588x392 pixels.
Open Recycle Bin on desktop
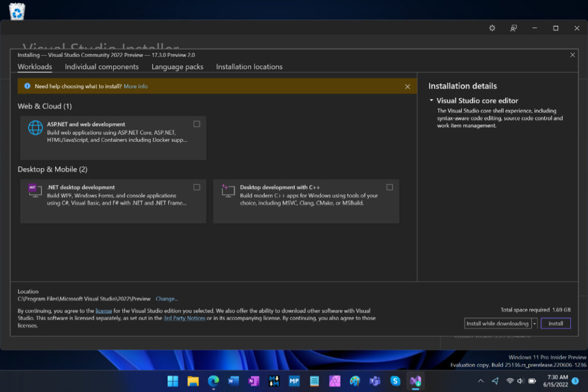pyautogui.click(x=17, y=11)
